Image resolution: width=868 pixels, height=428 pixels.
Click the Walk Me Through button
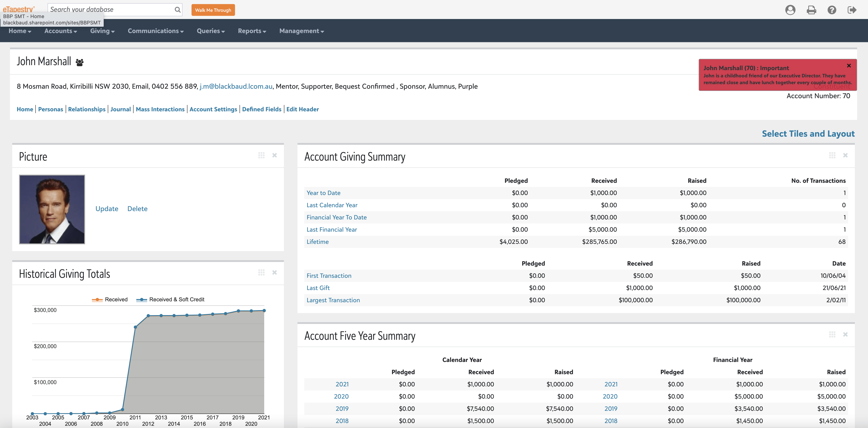tap(213, 10)
